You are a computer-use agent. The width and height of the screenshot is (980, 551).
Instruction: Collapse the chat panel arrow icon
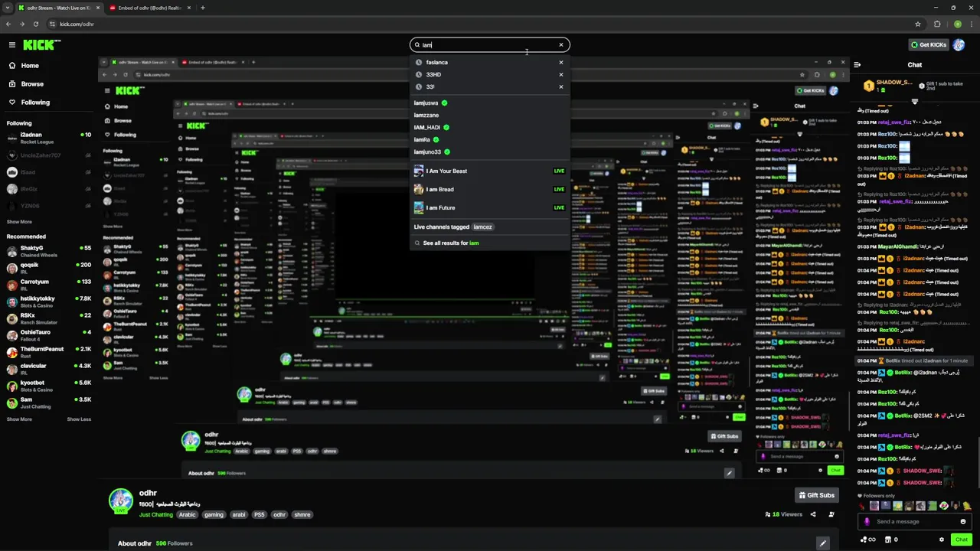[857, 65]
